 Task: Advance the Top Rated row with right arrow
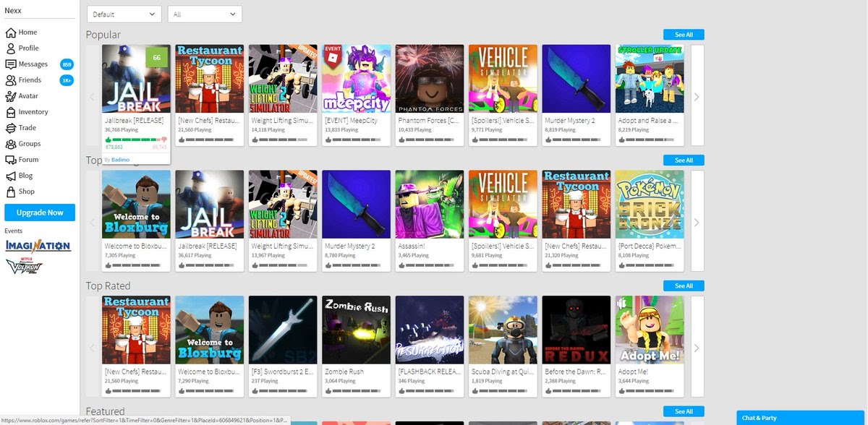pyautogui.click(x=697, y=348)
